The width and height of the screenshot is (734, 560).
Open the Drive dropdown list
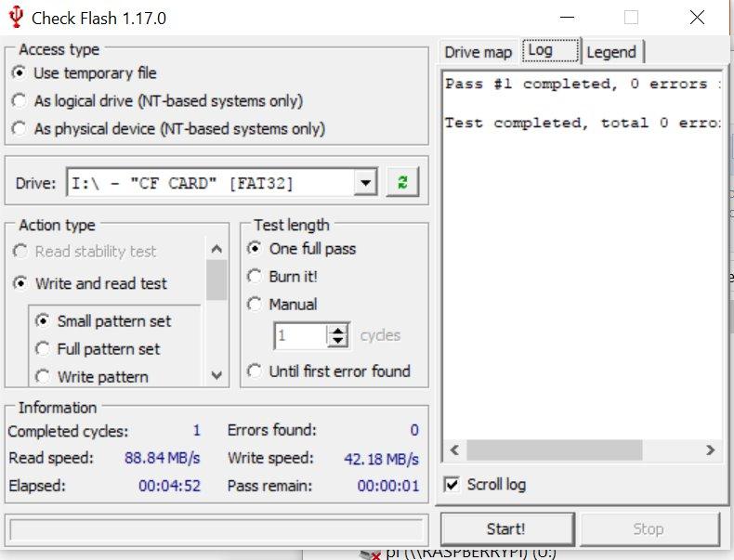coord(365,182)
